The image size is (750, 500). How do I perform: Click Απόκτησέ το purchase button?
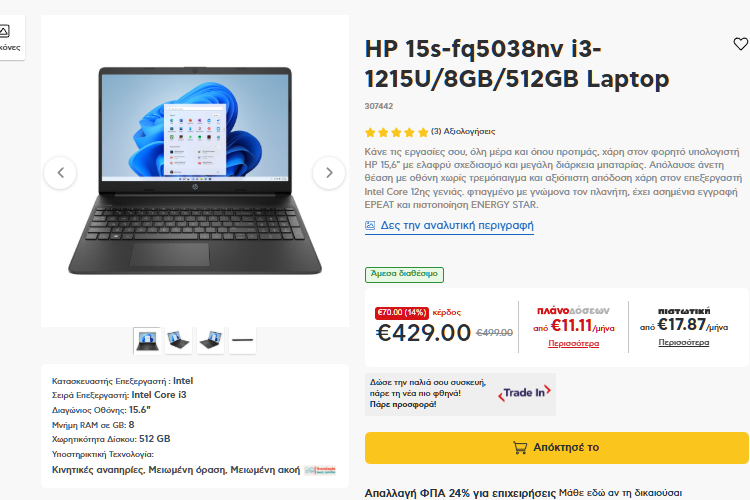pos(557,447)
